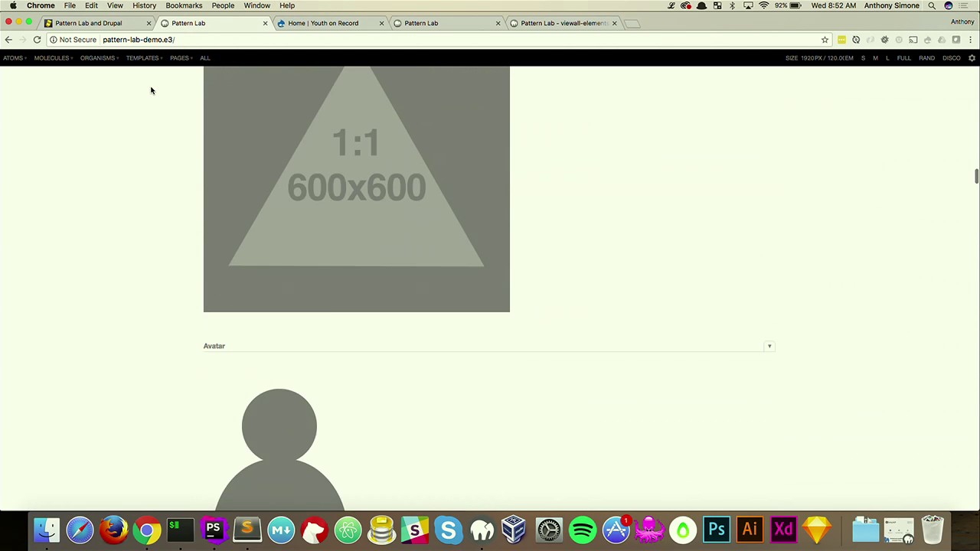Image resolution: width=980 pixels, height=551 pixels.
Task: Expand the Molecules navigation dropdown
Action: click(53, 58)
